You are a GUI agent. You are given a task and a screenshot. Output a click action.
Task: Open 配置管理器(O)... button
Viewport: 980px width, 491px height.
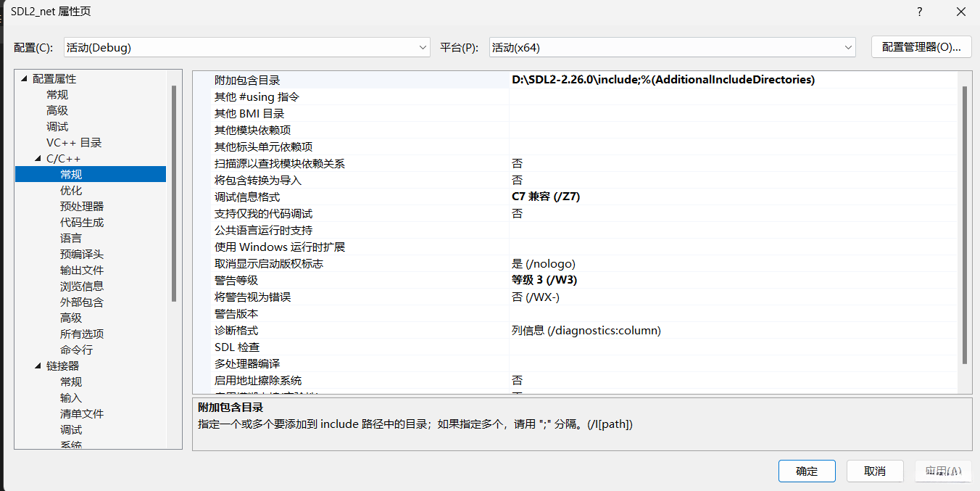pyautogui.click(x=921, y=47)
